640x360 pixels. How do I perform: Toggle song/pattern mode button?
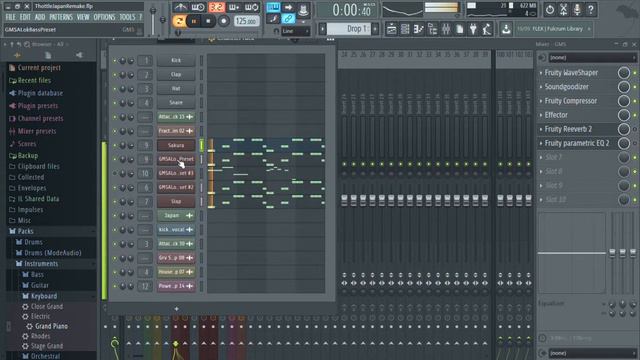click(x=179, y=21)
